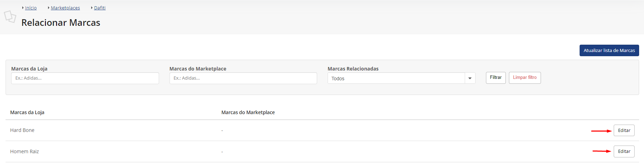The width and height of the screenshot is (644, 163).
Task: Clear filters with Limpar filtro button
Action: (525, 77)
